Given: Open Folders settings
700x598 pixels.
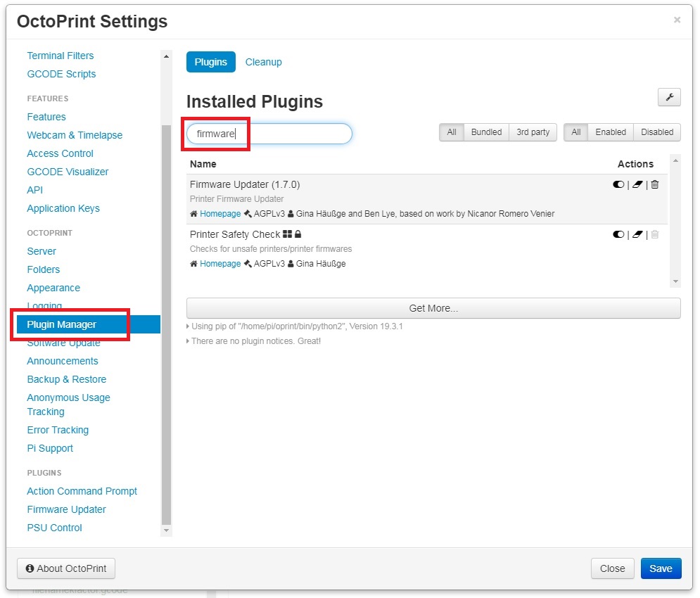Looking at the screenshot, I should pos(44,269).
